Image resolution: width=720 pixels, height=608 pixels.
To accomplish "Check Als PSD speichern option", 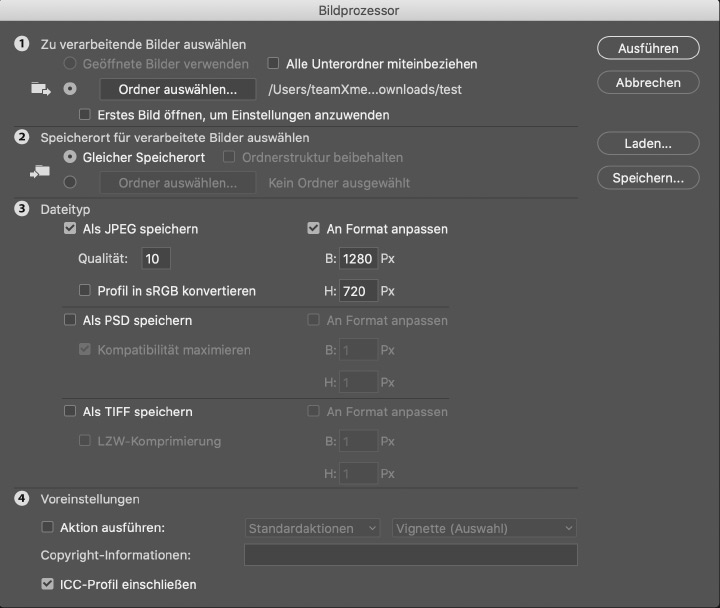I will point(70,320).
